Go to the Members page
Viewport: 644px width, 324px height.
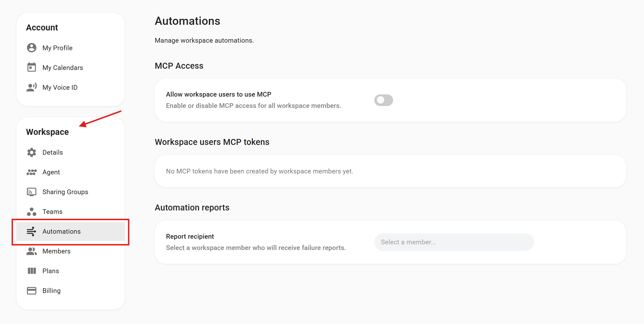coord(56,251)
